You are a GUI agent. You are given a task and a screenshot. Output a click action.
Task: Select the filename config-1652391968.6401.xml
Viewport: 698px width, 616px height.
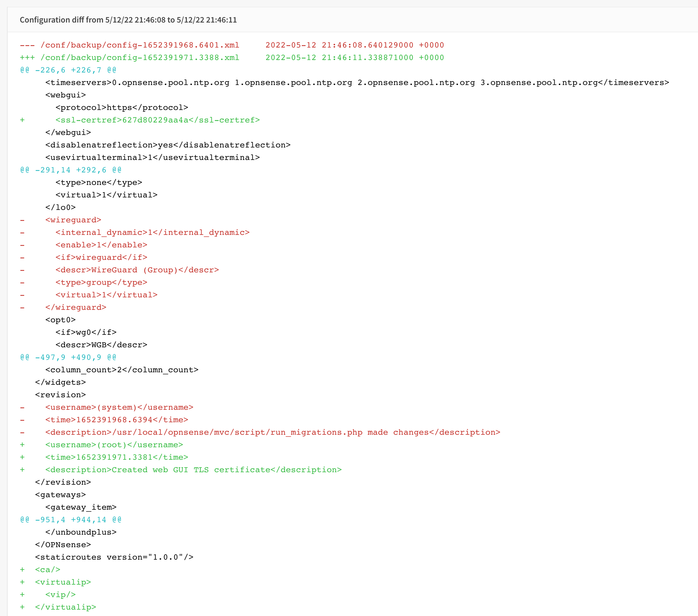pyautogui.click(x=140, y=45)
